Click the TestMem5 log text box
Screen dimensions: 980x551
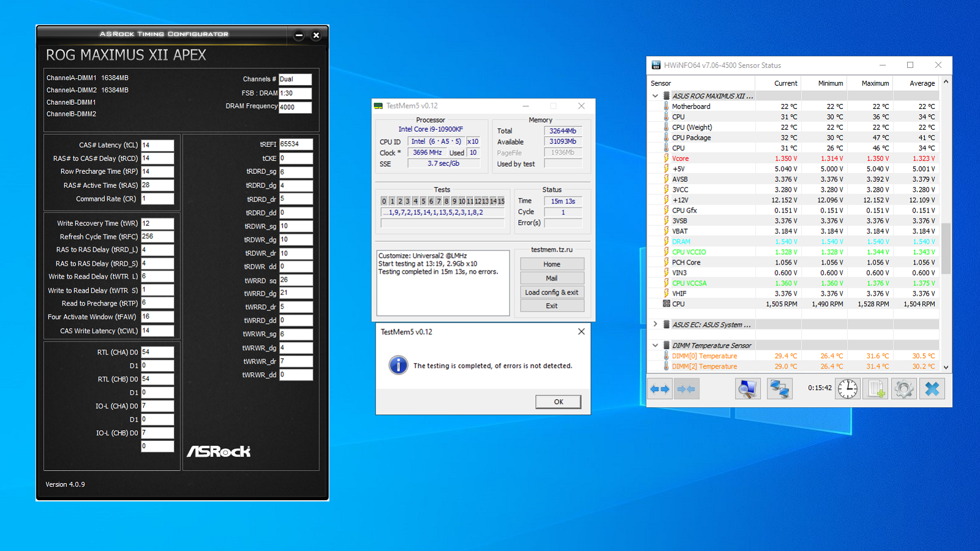443,283
